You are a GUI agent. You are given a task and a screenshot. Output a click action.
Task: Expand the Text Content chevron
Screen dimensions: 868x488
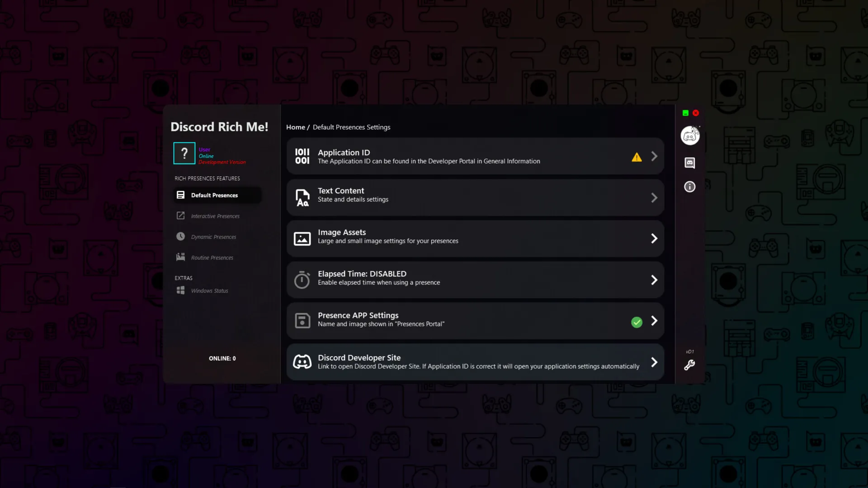(x=654, y=198)
